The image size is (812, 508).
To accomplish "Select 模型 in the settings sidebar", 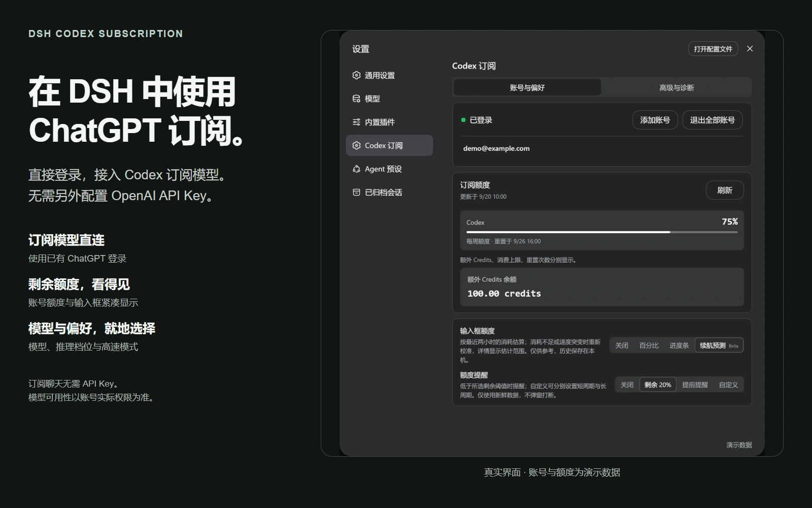I will 389,99.
